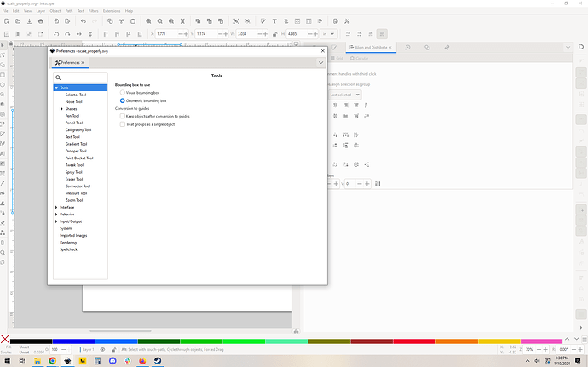
Task: Open the Rendering preferences page
Action: click(x=68, y=243)
